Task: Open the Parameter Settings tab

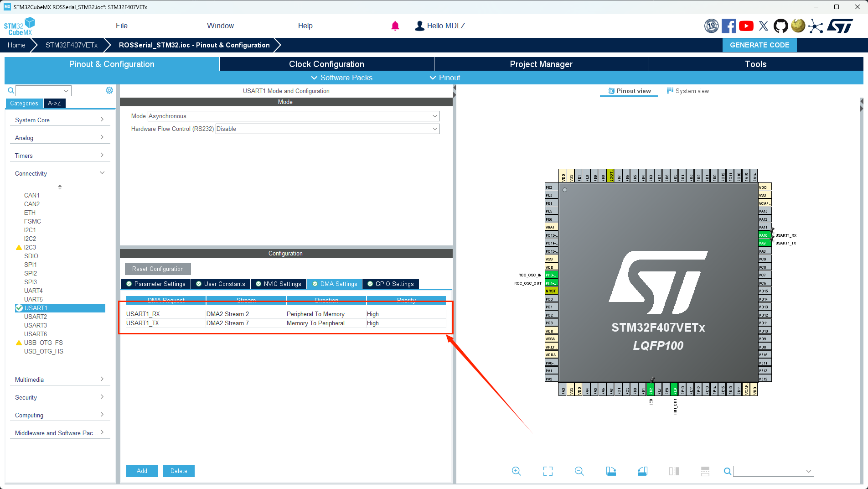Action: pos(156,284)
